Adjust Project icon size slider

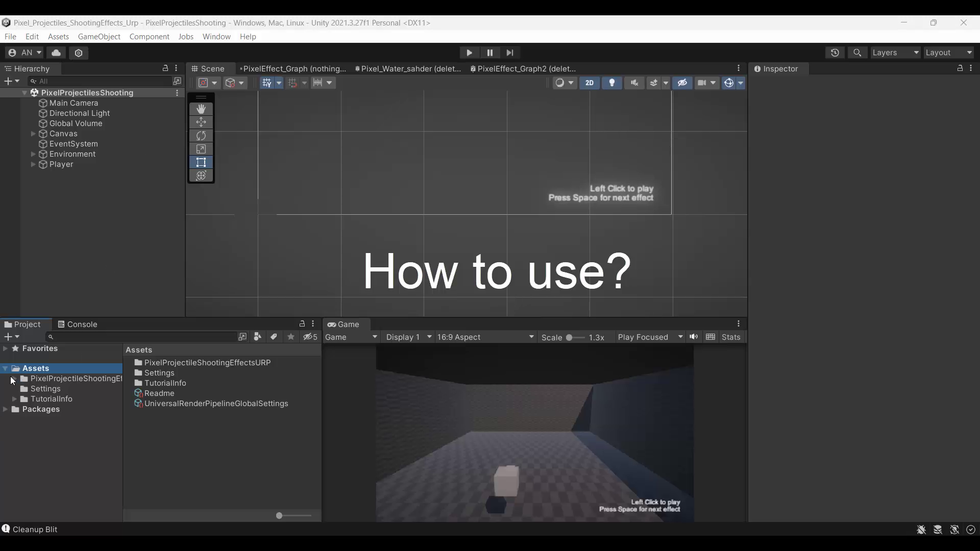tap(293, 516)
